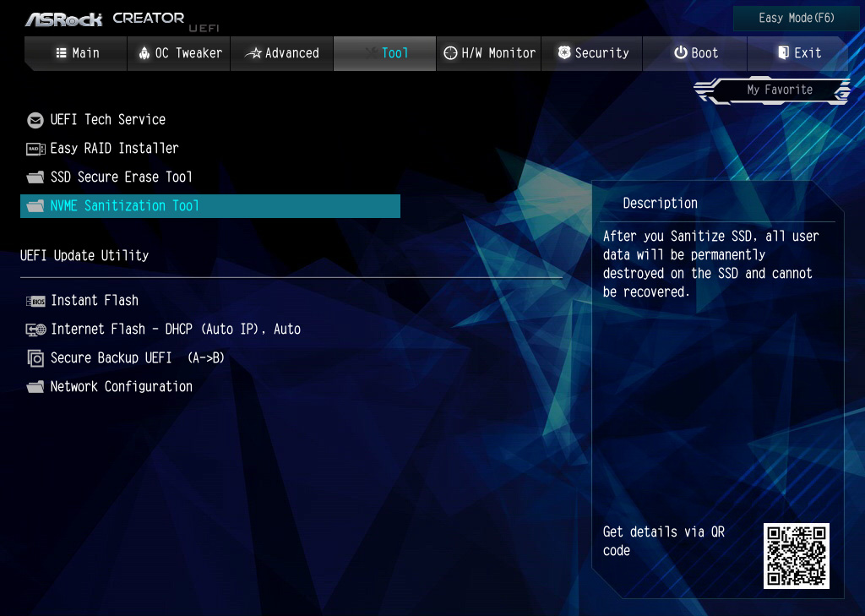Screen dimensions: 865x616
Task: Click the UEFI Tech Service envelope icon
Action: (35, 120)
